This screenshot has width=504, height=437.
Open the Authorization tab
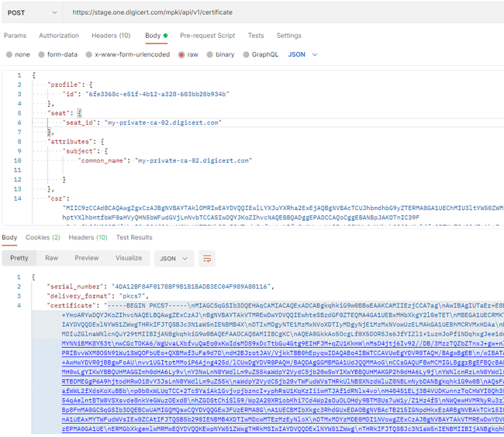click(x=59, y=36)
